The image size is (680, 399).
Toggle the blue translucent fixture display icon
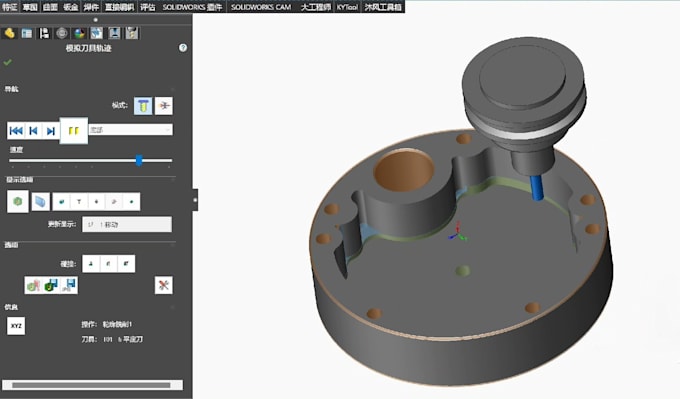40,202
